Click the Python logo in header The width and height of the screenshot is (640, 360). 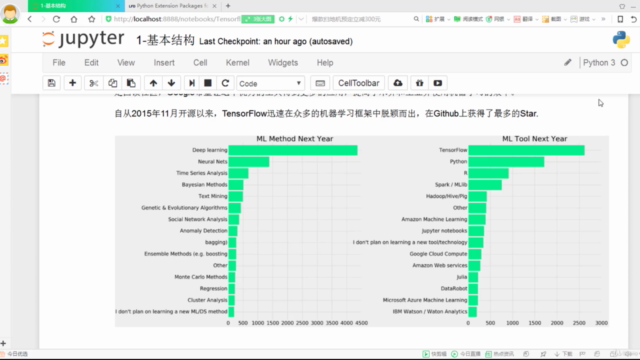[621, 40]
